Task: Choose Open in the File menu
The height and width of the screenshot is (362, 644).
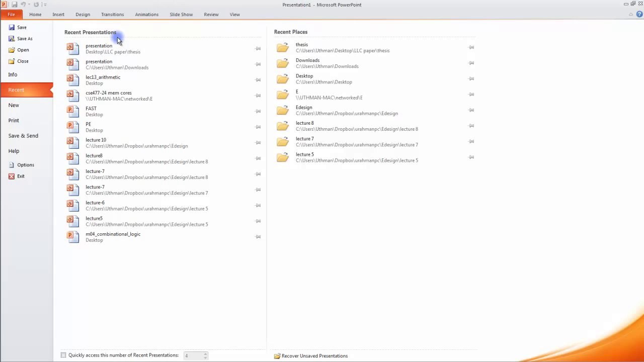Action: (19, 50)
